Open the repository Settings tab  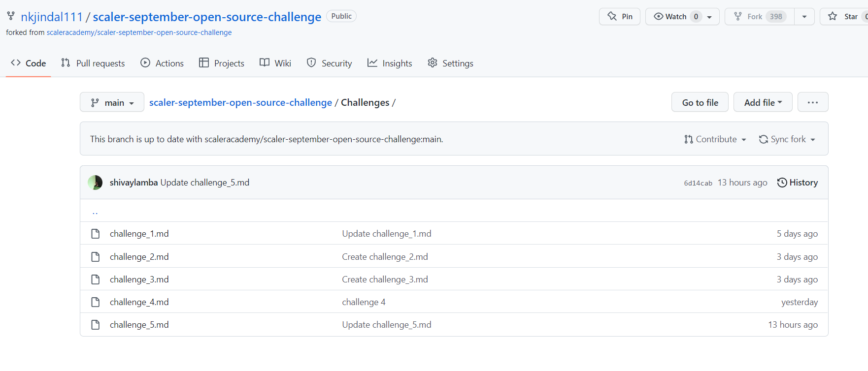[450, 63]
